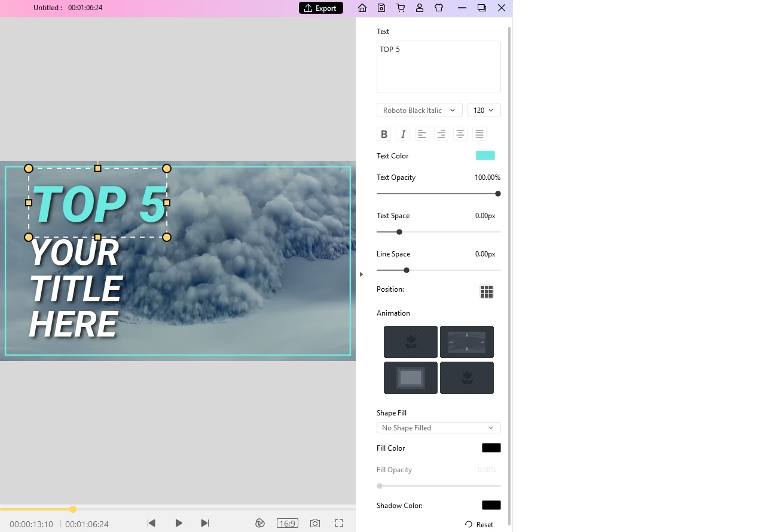Viewport: 782px width, 532px height.
Task: Open the Roboto Black Italic font dropdown
Action: click(x=420, y=111)
